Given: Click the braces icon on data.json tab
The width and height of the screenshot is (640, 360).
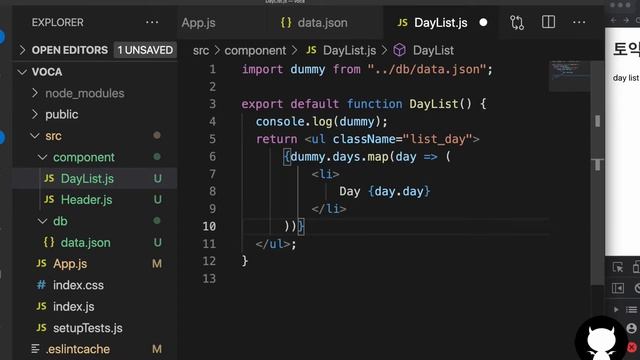Looking at the screenshot, I should pos(286,22).
